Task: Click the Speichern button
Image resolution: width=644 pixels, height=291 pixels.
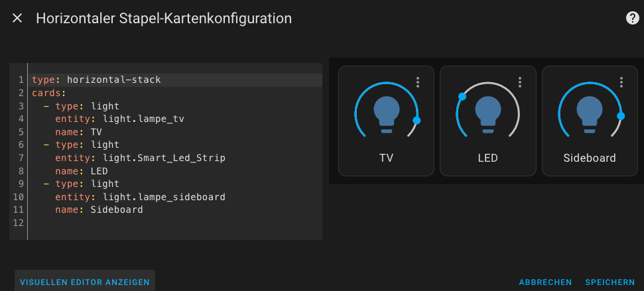Action: click(x=610, y=282)
